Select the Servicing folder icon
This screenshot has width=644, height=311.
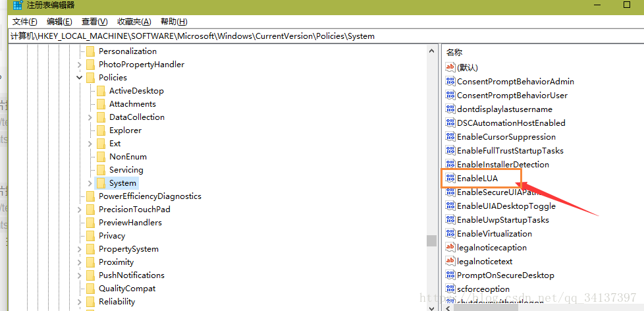pyautogui.click(x=101, y=170)
